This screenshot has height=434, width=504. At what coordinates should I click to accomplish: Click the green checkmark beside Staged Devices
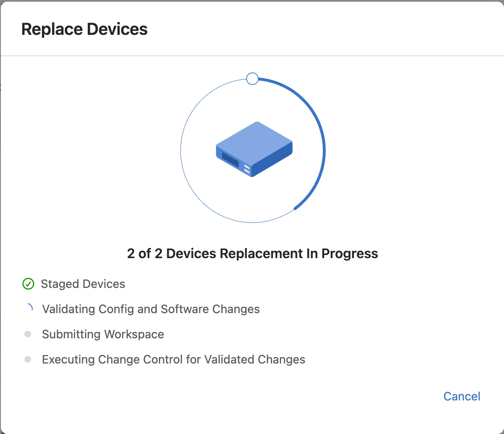tap(28, 284)
